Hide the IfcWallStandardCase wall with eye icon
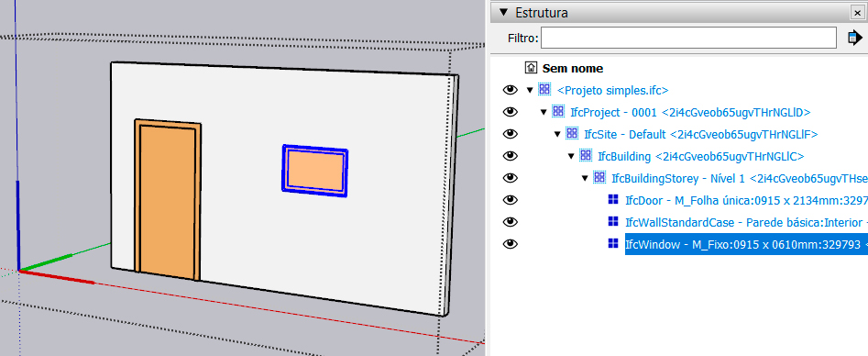Viewport: 868px width, 356px height. click(510, 222)
